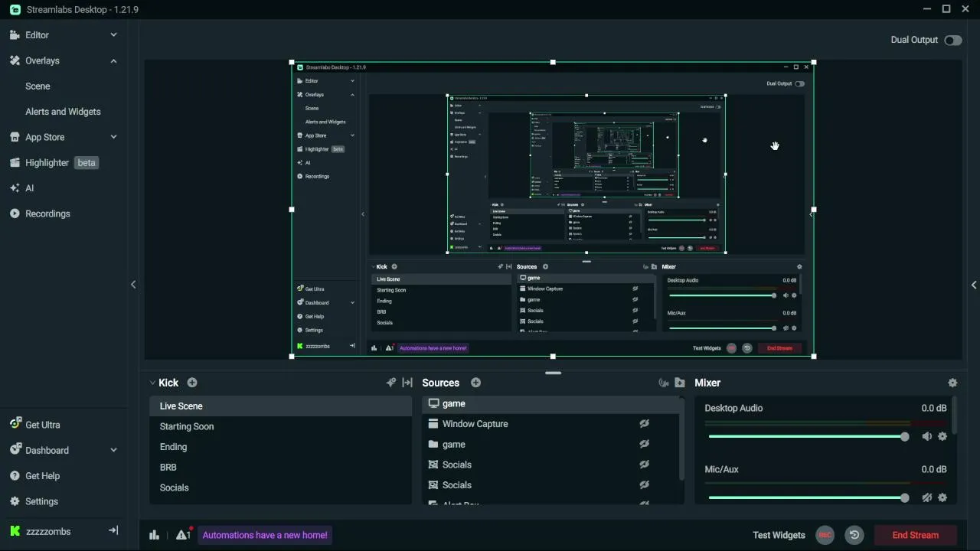Open Scene under Overlays

click(38, 86)
